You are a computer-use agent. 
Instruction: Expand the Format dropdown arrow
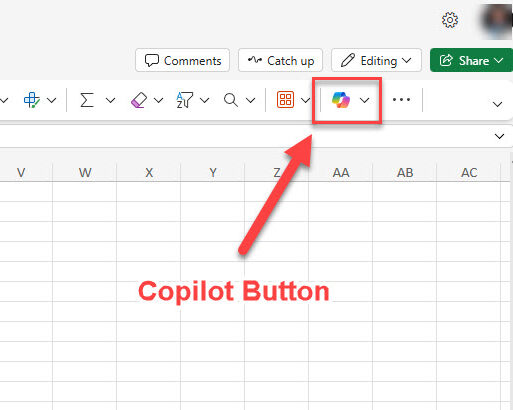[52, 100]
